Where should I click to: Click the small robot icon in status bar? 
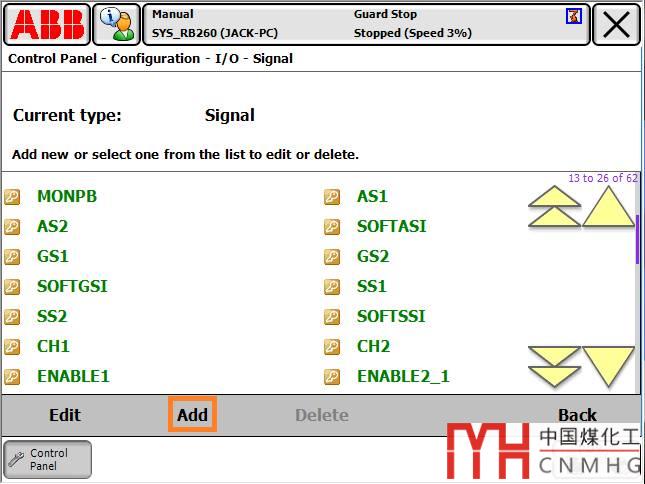573,16
